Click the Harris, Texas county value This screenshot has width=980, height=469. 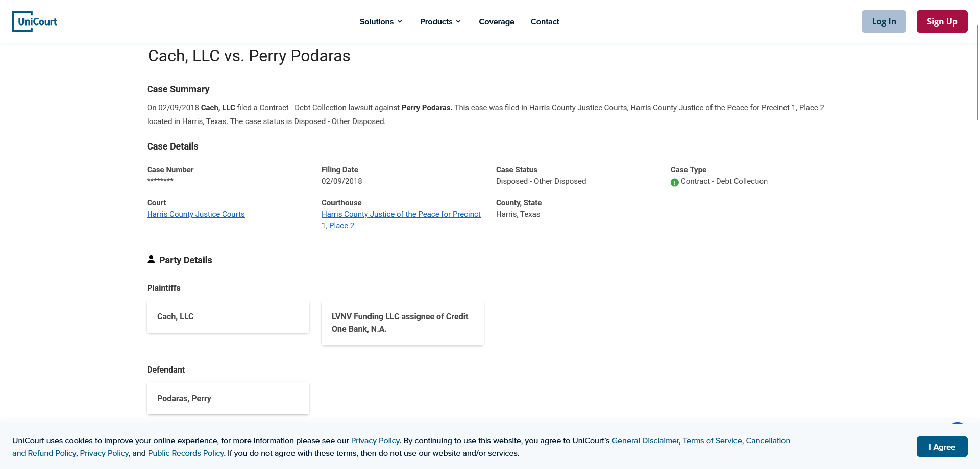[x=518, y=214]
